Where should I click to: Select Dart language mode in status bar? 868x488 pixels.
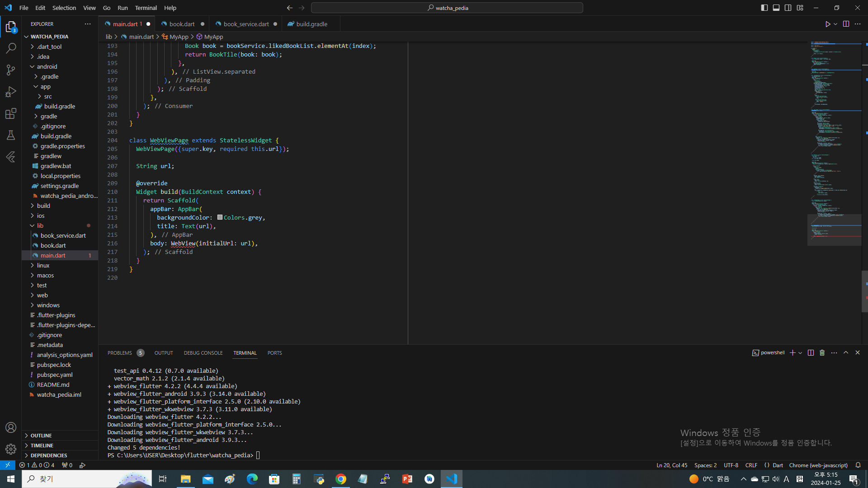(778, 465)
